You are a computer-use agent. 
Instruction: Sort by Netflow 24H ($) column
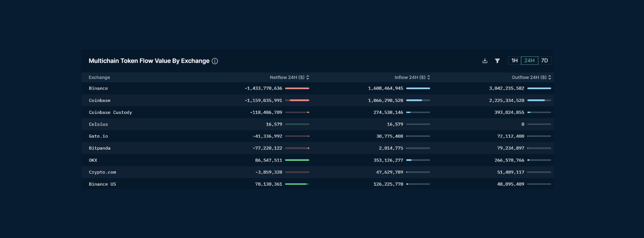click(289, 78)
